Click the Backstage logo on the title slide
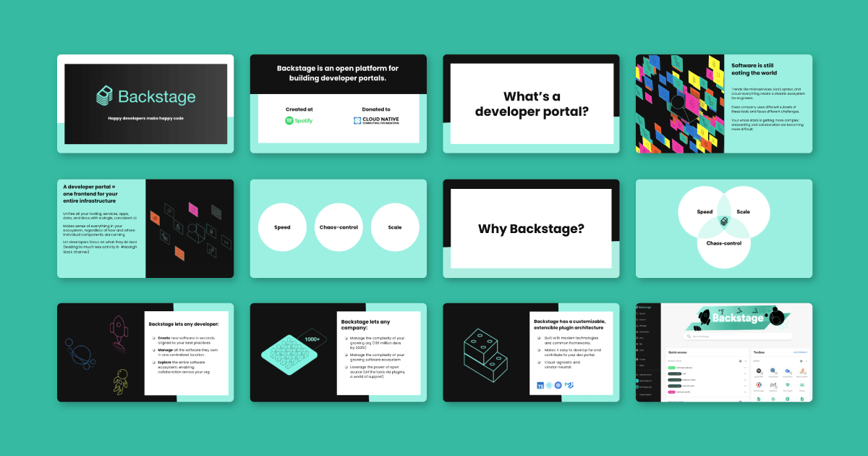The width and height of the screenshot is (868, 456). coord(145,96)
